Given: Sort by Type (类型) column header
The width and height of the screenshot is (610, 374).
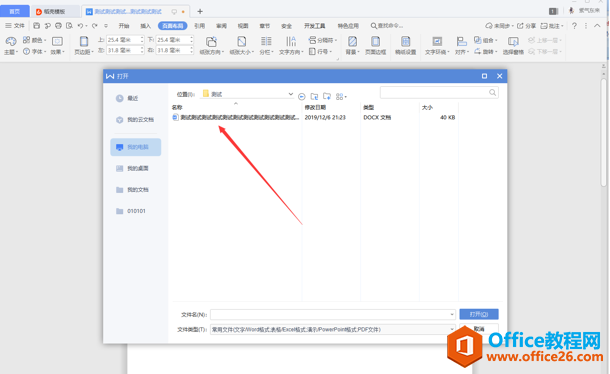Looking at the screenshot, I should 368,107.
